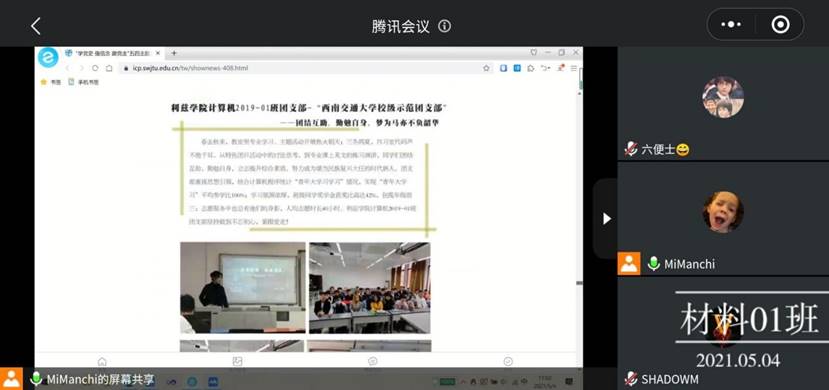Click the comment bubble icon in bottom bar

click(373, 361)
